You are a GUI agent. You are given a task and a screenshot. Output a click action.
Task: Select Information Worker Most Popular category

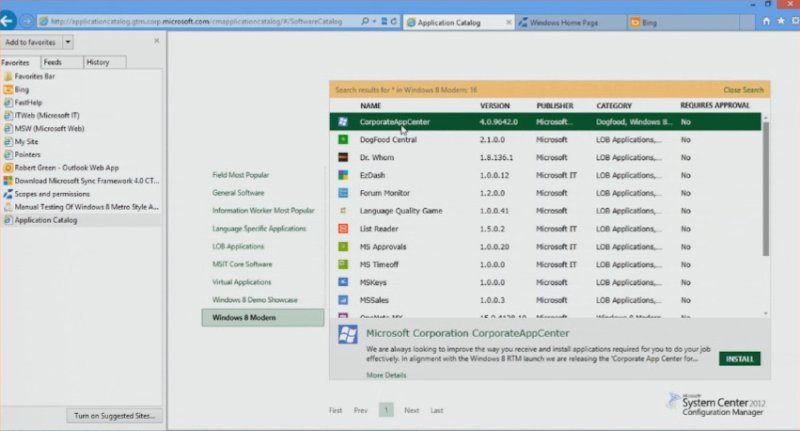[x=263, y=211]
